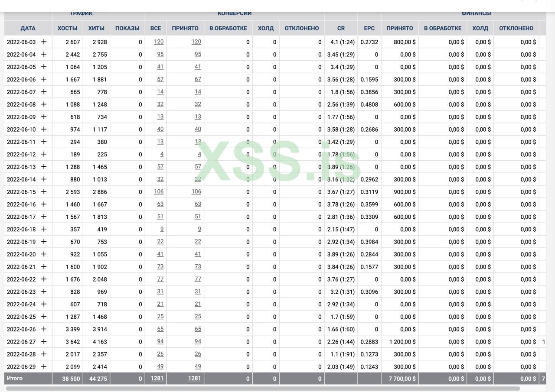Select the EPC value 0.4808

[369, 104]
